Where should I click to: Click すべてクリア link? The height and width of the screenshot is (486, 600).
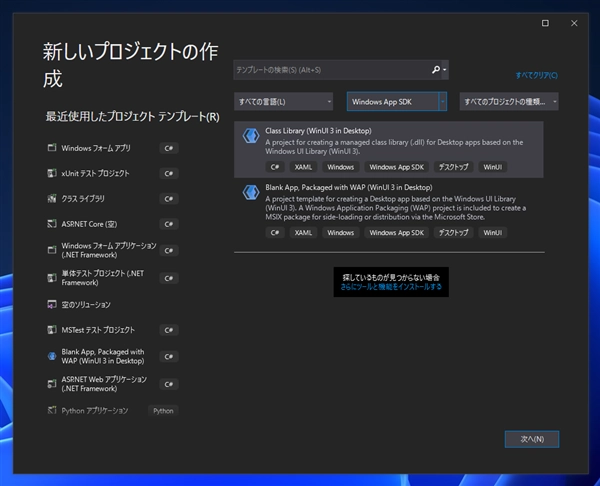click(x=536, y=75)
